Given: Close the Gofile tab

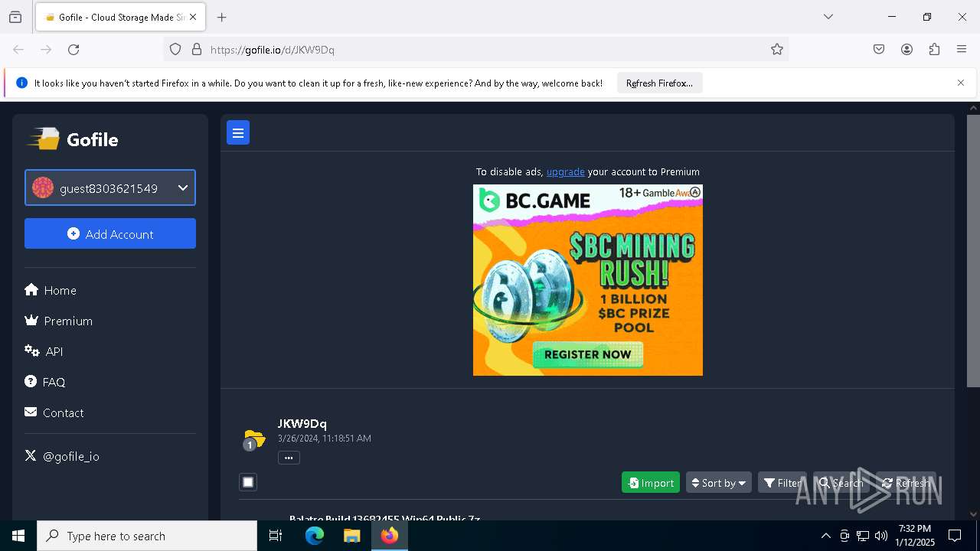Looking at the screenshot, I should tap(193, 17).
